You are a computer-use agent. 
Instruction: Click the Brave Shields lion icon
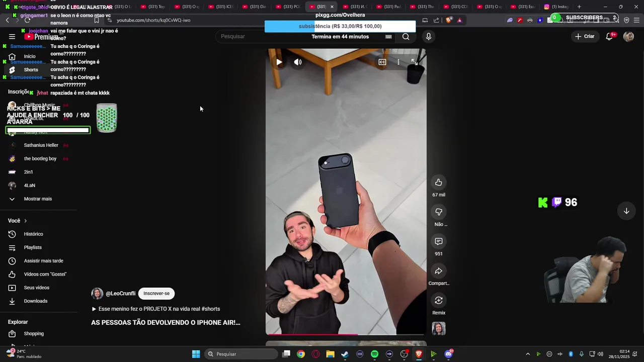coord(449,20)
